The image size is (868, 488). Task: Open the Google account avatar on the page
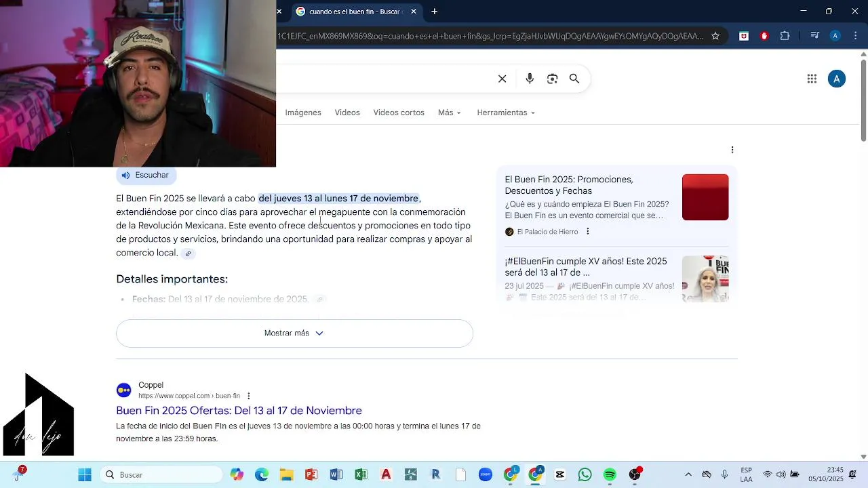tap(837, 79)
